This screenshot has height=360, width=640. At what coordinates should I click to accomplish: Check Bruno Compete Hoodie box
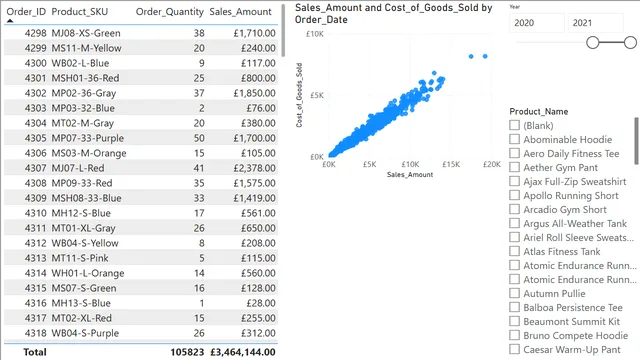coord(514,335)
